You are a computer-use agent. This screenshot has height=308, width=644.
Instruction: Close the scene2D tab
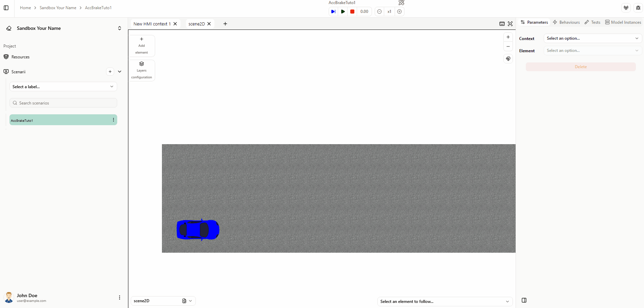(209, 24)
